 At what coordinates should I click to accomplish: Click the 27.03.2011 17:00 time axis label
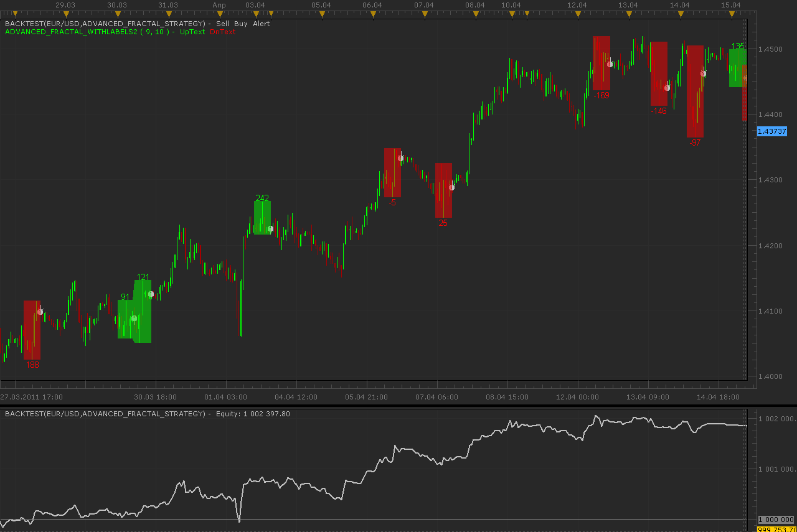tap(31, 397)
